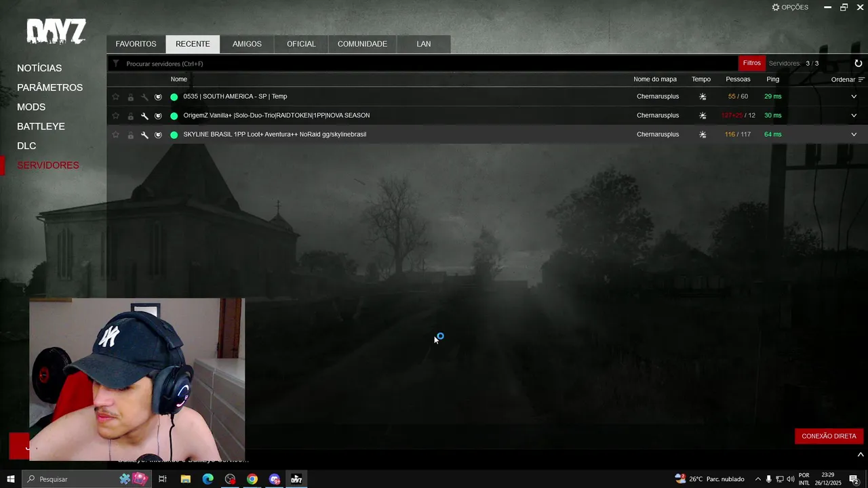Select server name '0535 | SOUTH AMERICA - SP | Temp'
868x488 pixels.
pyautogui.click(x=235, y=97)
